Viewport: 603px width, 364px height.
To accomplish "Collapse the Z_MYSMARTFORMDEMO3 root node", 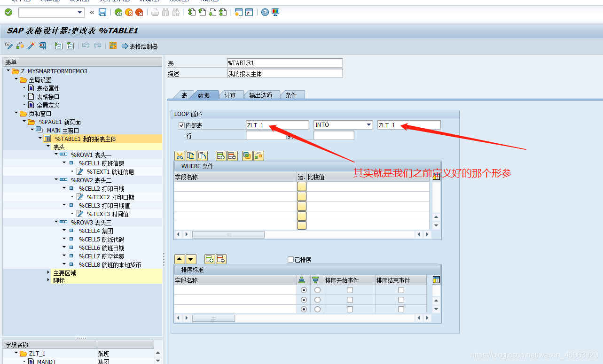I will tap(8, 71).
